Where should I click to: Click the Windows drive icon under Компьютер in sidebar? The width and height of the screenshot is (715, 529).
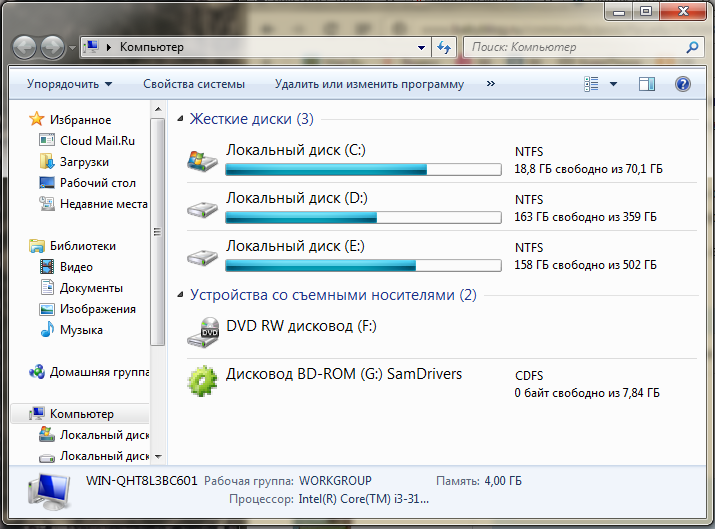(x=47, y=434)
